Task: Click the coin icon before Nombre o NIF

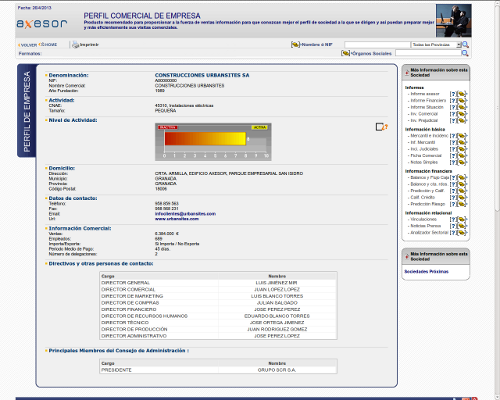Action: coord(295,44)
